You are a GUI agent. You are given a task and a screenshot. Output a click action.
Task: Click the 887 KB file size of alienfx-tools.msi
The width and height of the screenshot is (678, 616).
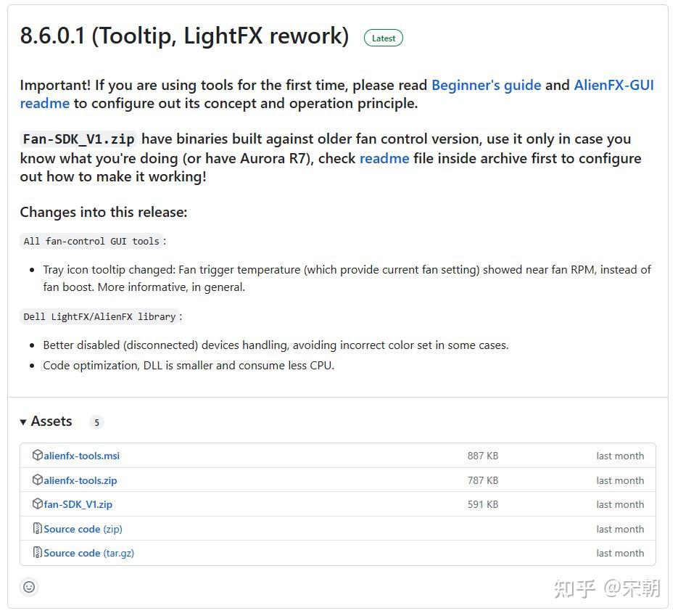click(x=482, y=456)
